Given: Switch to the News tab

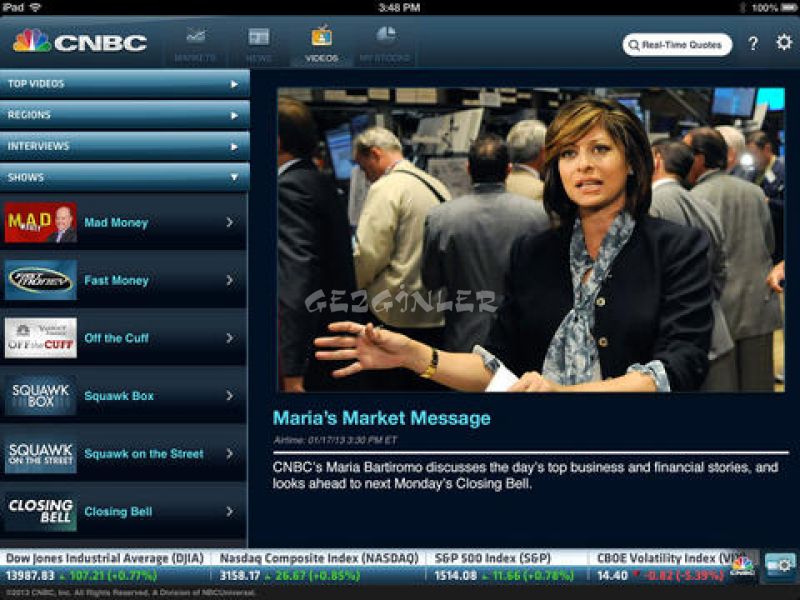Looking at the screenshot, I should click(x=259, y=45).
